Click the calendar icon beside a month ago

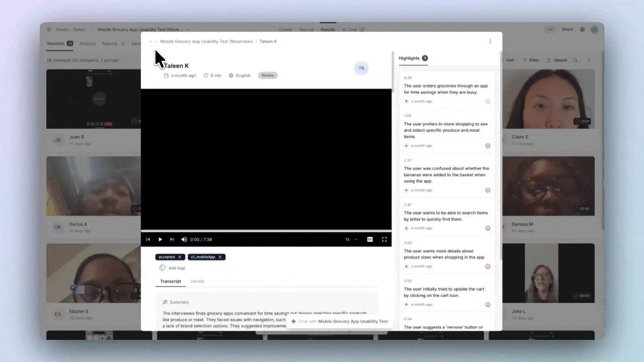[166, 75]
